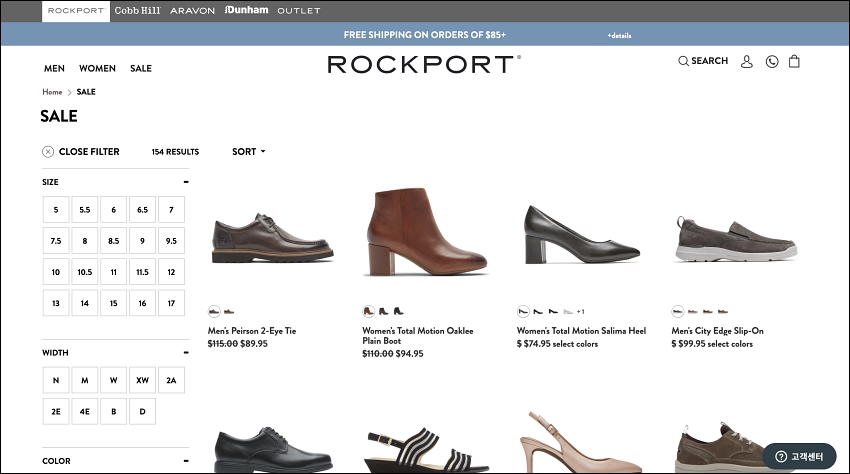Select size 8.5 filter

click(x=113, y=241)
